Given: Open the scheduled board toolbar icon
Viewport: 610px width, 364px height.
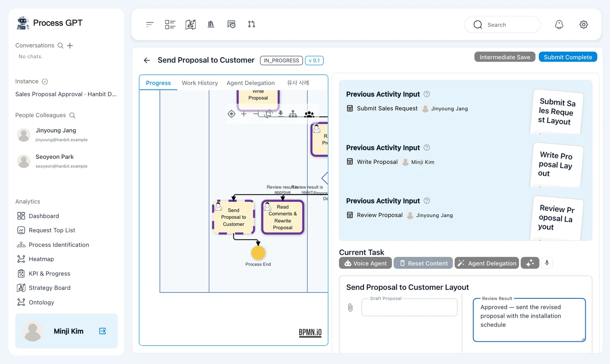Looking at the screenshot, I should (231, 24).
